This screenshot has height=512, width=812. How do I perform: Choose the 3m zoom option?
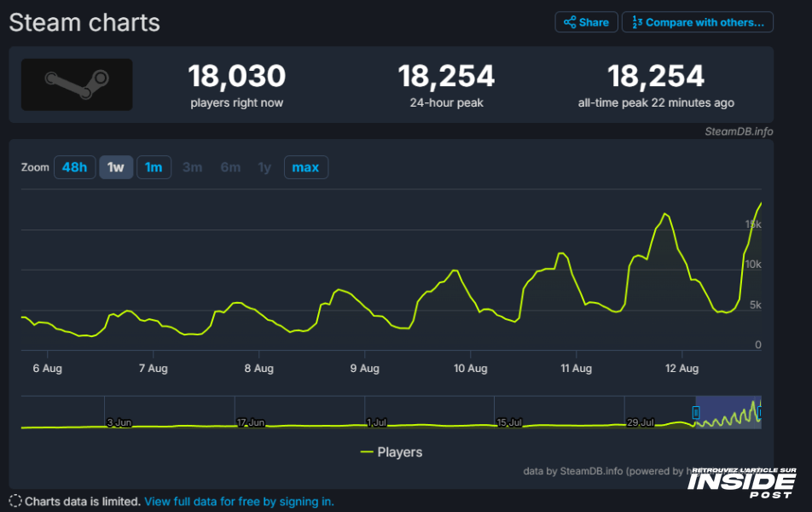coord(193,167)
